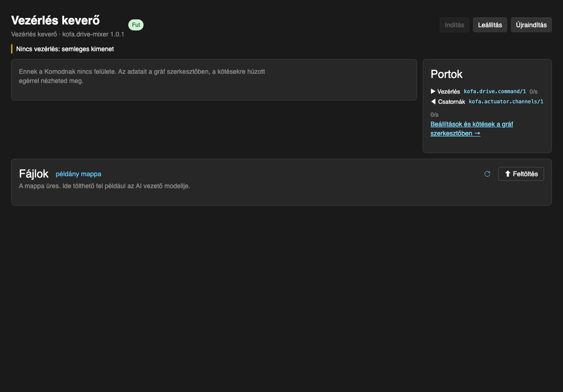Click the Portok panel heading
563x392 pixels.
coord(446,74)
